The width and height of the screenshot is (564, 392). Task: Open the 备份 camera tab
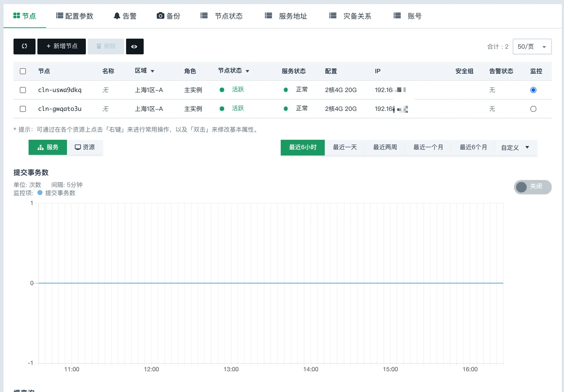(x=169, y=16)
